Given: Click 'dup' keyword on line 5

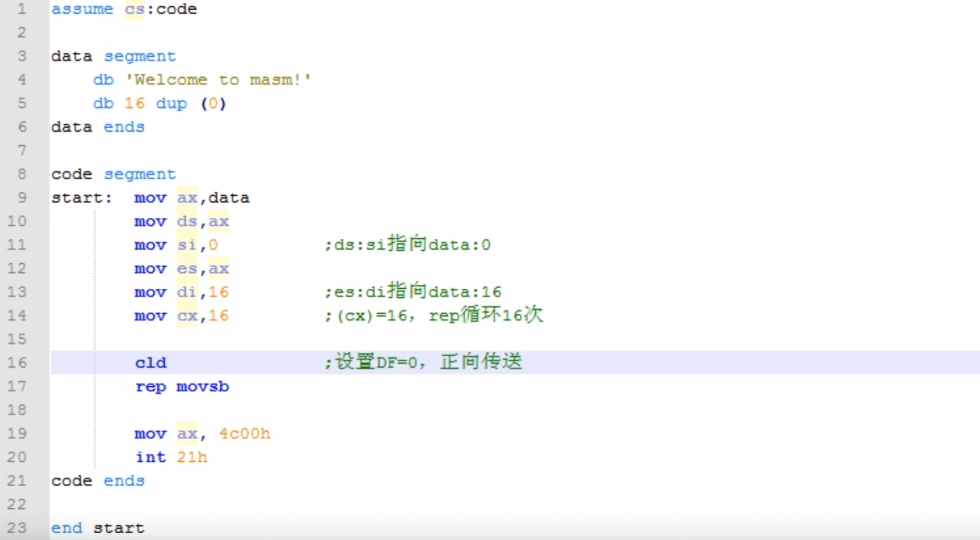Looking at the screenshot, I should (x=171, y=104).
